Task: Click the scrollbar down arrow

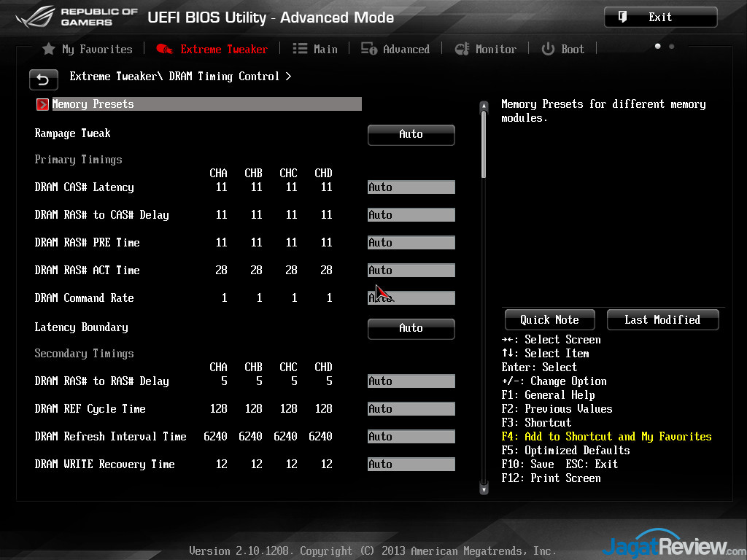Action: coord(484,490)
